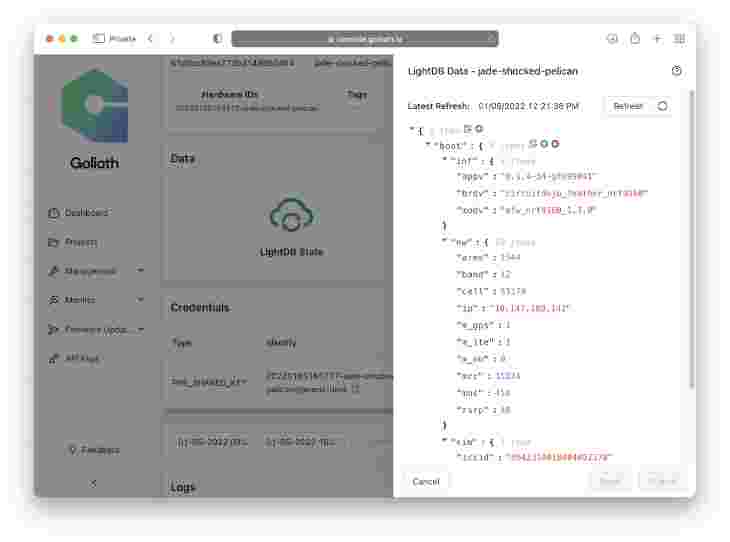Viewport: 730px width, 542px height.
Task: Click the Refresh button
Action: (x=639, y=106)
